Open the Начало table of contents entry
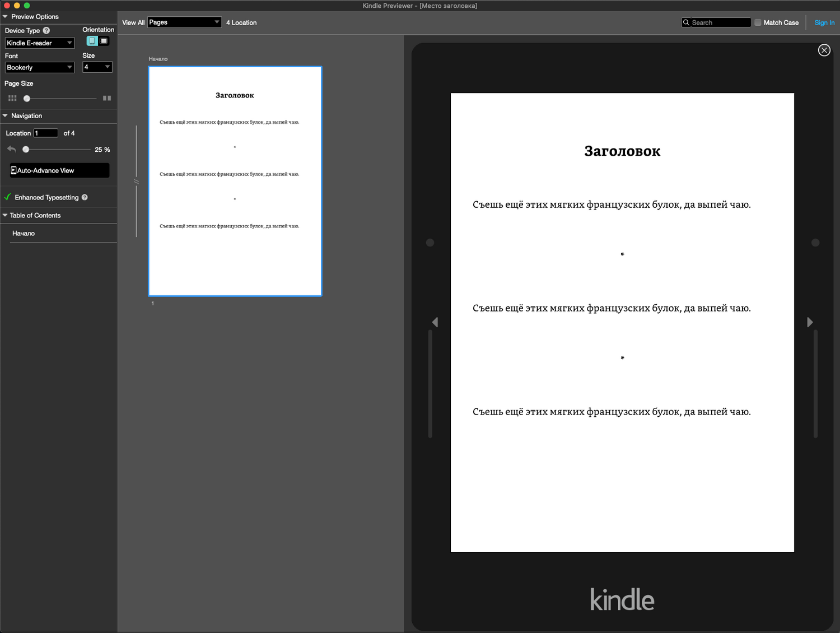Screen dimensions: 840x633 pos(24,233)
